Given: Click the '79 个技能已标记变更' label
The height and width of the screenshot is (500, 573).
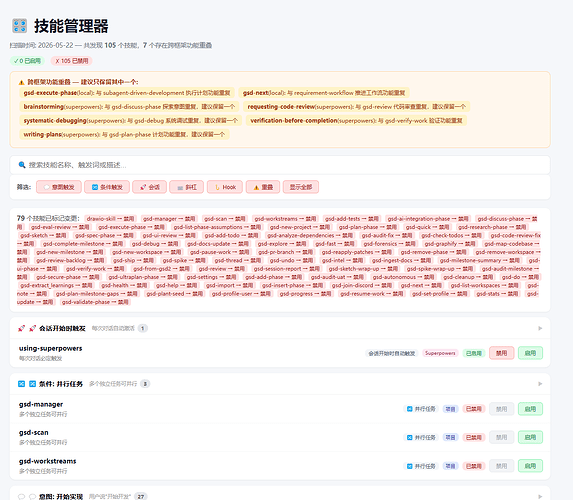Looking at the screenshot, I should pyautogui.click(x=48, y=218).
